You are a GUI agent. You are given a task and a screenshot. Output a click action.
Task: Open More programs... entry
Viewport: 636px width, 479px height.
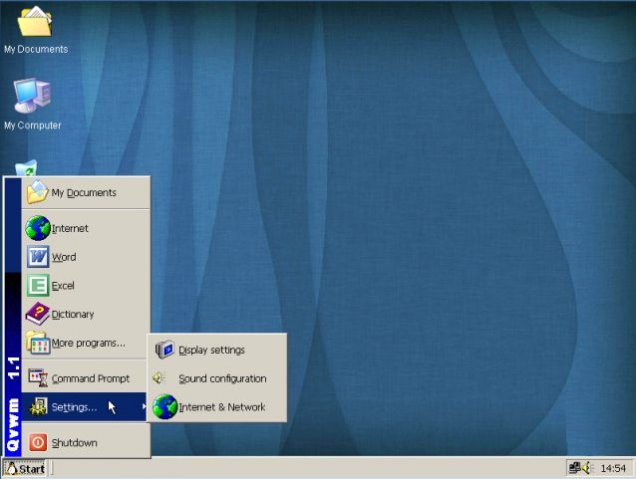pyautogui.click(x=86, y=343)
